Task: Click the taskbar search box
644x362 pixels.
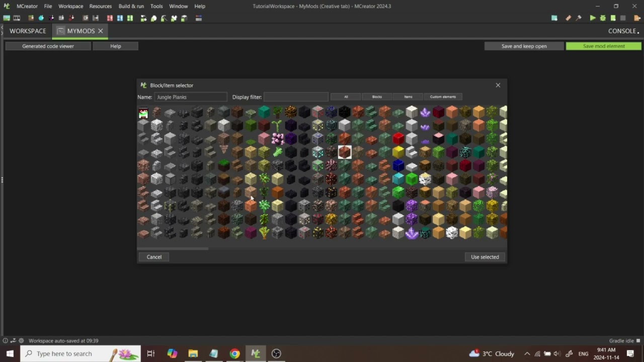Action: tap(82, 353)
